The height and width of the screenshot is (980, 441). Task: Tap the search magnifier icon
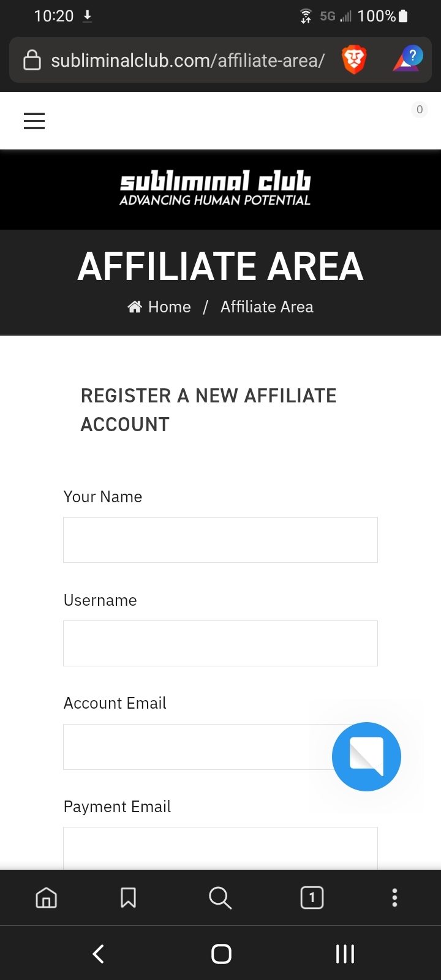point(220,898)
